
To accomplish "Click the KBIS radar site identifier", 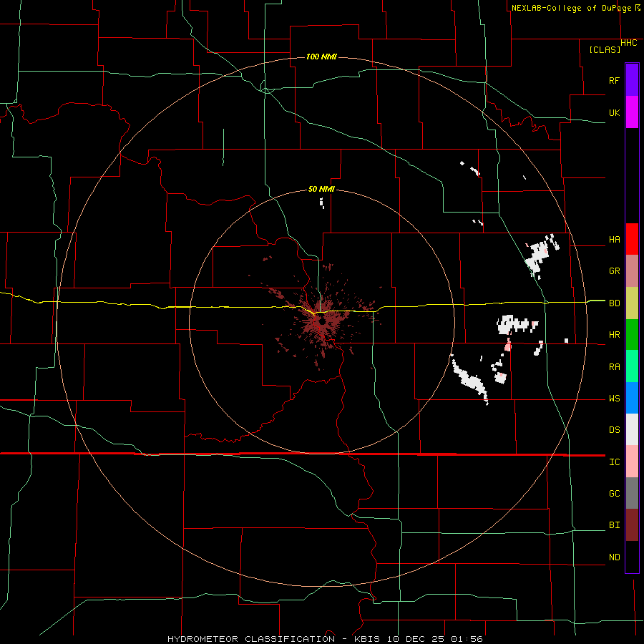I will [x=367, y=639].
